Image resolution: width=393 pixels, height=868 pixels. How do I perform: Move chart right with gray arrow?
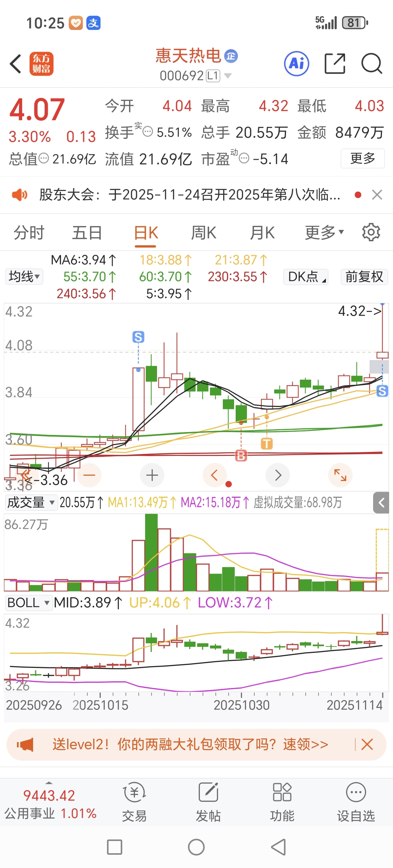(x=278, y=475)
